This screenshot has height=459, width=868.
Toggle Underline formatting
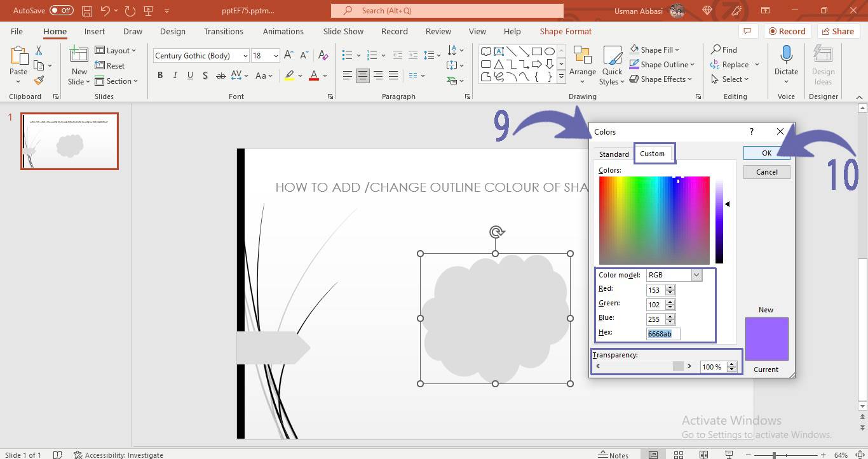[190, 76]
